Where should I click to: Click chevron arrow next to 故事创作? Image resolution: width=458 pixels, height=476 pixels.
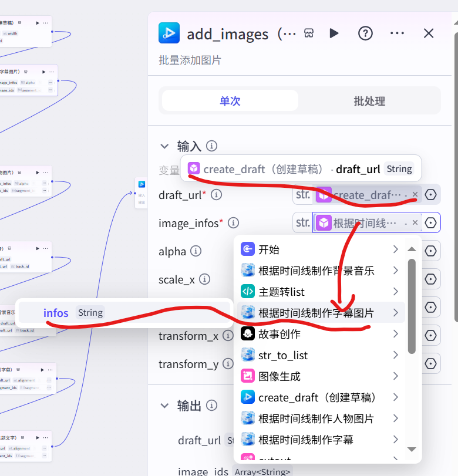pyautogui.click(x=395, y=334)
